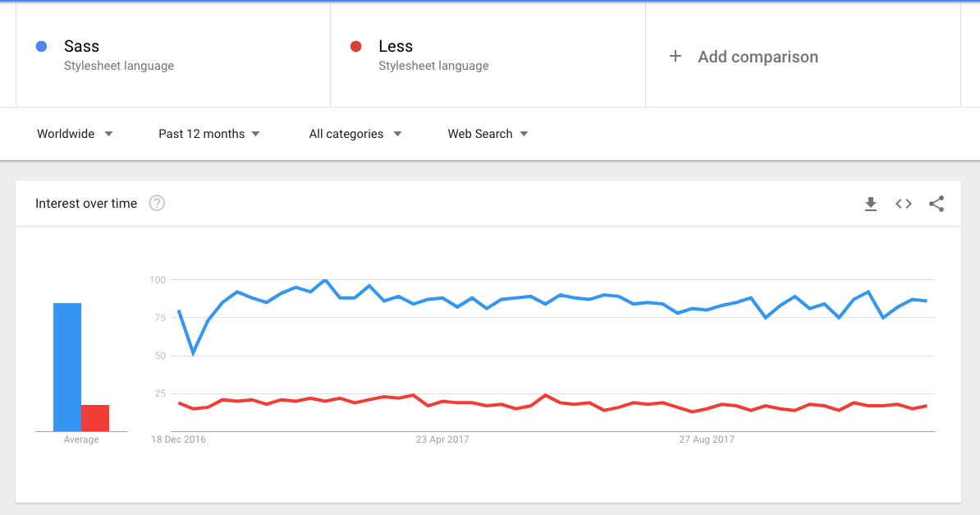Edit the Less search term
This screenshot has width=980, height=515.
coord(396,46)
